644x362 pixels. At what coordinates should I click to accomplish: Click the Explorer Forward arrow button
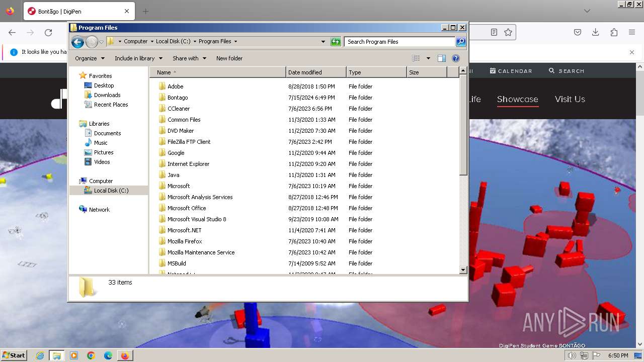pos(92,42)
